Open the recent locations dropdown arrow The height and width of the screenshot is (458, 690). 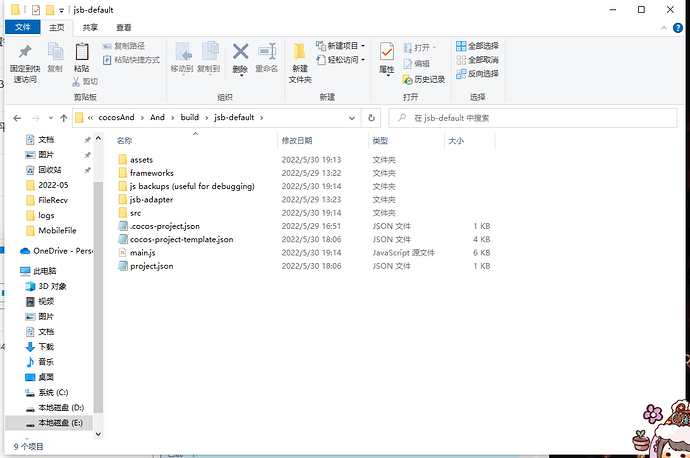51,118
